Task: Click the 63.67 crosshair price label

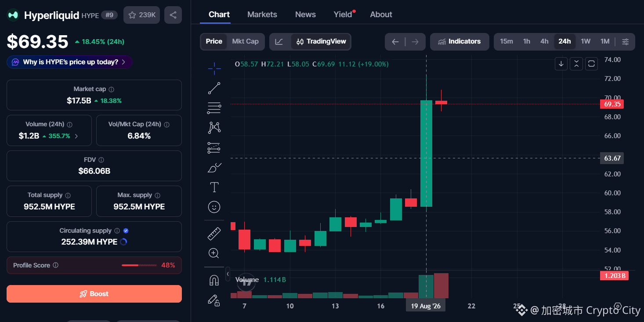Action: coord(612,158)
